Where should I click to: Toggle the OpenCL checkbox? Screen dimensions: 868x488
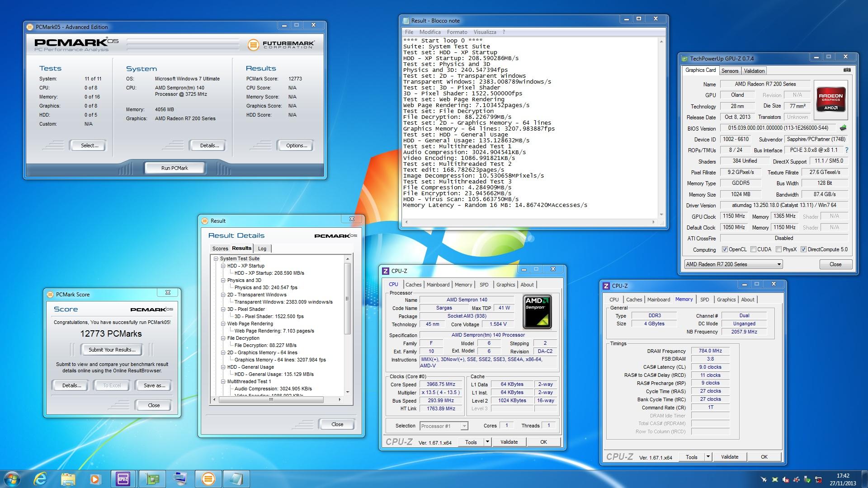tap(725, 249)
